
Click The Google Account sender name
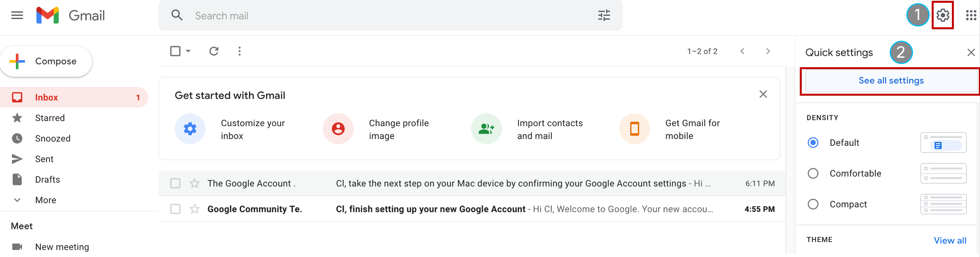252,183
